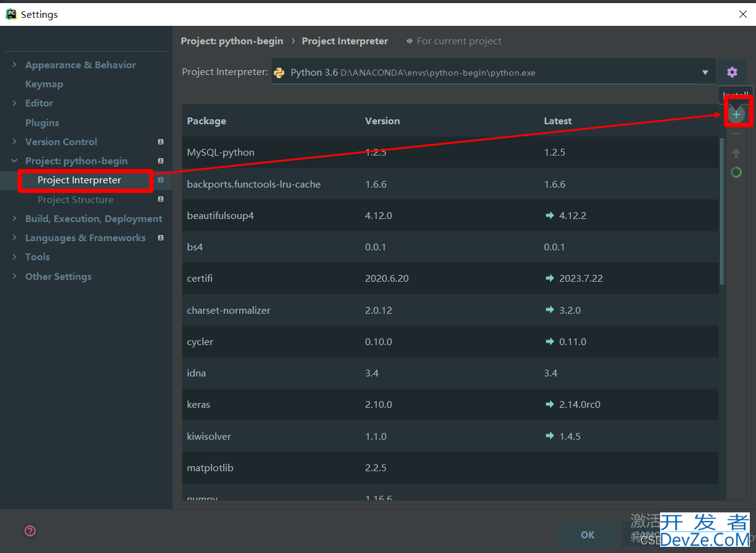This screenshot has width=756, height=553.
Task: Click latest version 2.14.0rc0 for keras
Action: 580,405
